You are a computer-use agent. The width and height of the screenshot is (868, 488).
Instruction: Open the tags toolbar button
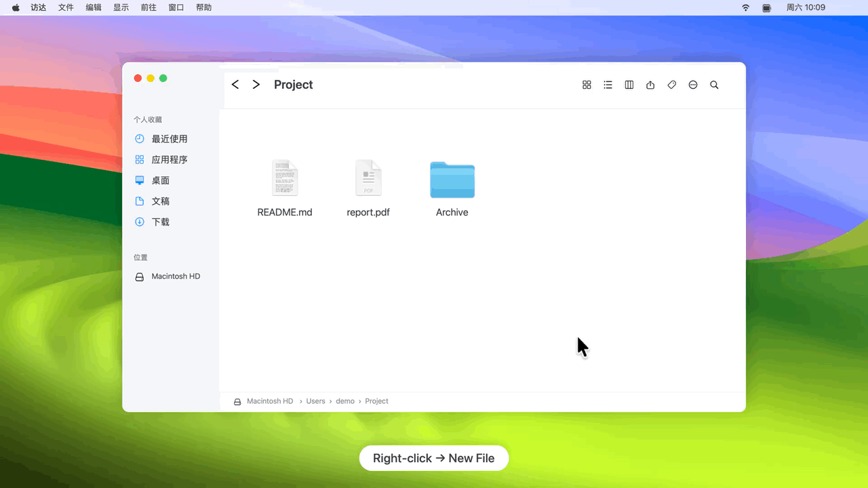point(671,85)
